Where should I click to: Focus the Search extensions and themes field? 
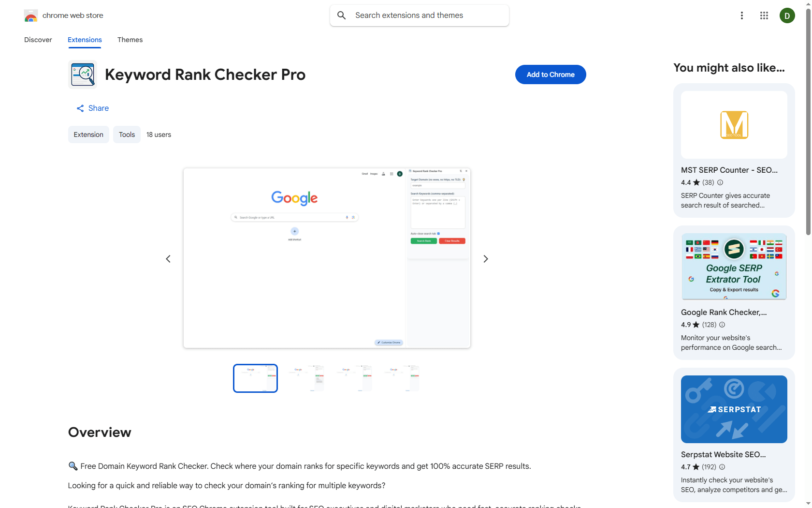coord(420,15)
